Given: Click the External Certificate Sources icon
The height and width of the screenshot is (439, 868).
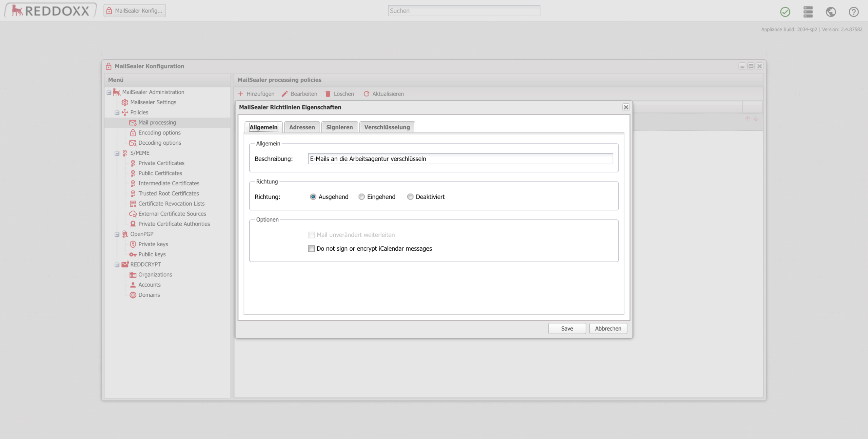Looking at the screenshot, I should click(x=133, y=214).
